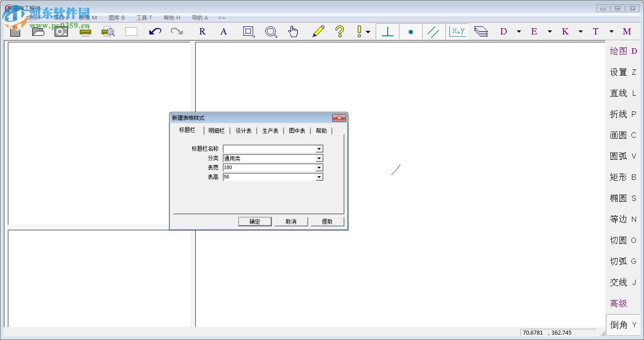Click into the 标题栏名称 text field
The image size is (644, 340).
tap(269, 149)
